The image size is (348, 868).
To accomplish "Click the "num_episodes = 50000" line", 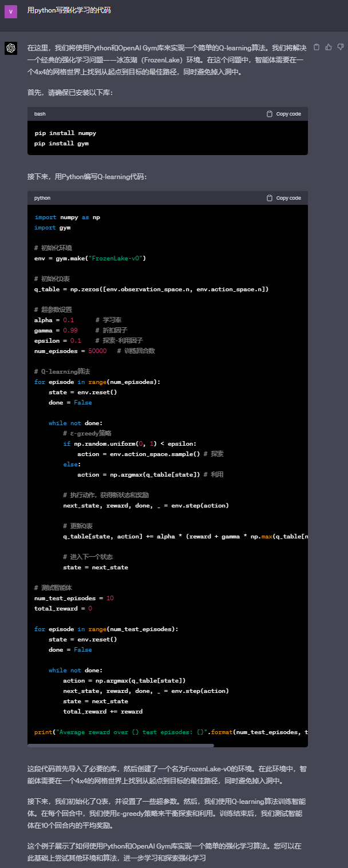I will point(74,351).
